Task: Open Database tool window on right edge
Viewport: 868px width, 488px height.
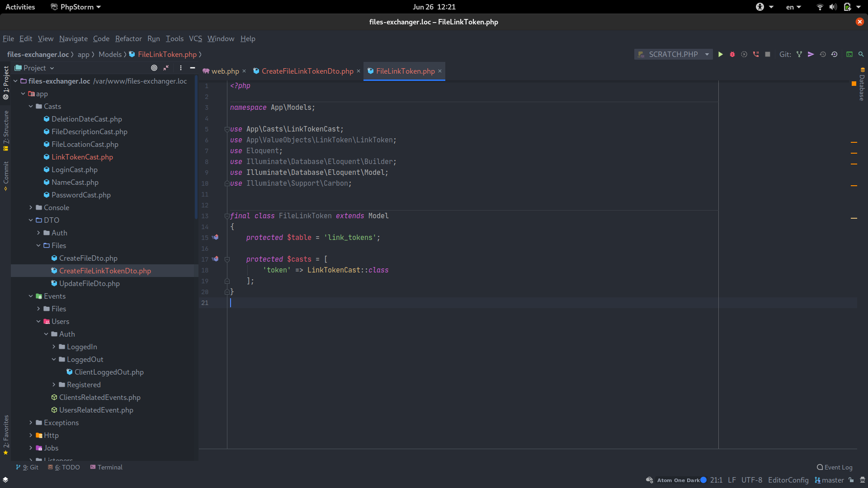Action: tap(862, 84)
